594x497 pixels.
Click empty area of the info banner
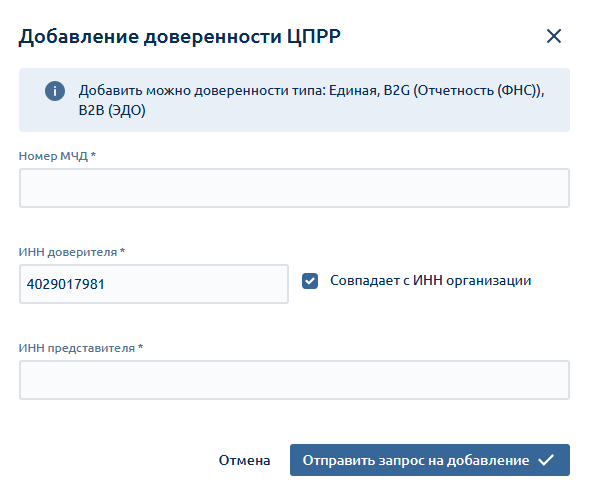click(341, 116)
